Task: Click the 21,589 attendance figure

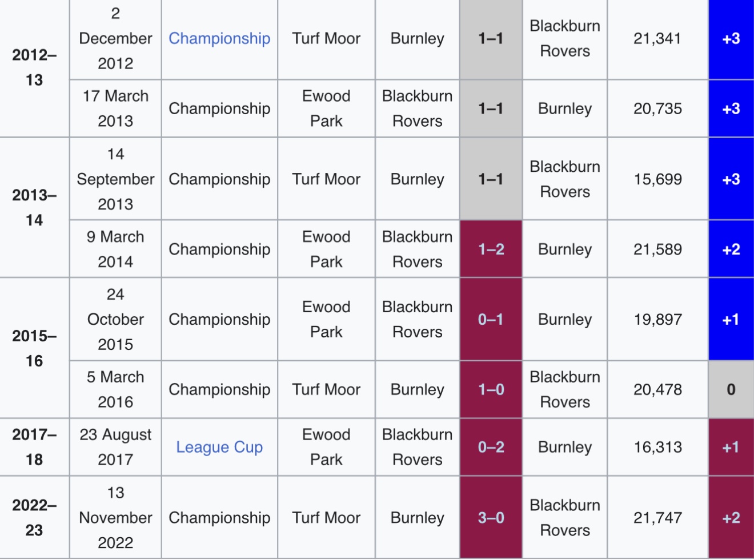Action: click(657, 249)
